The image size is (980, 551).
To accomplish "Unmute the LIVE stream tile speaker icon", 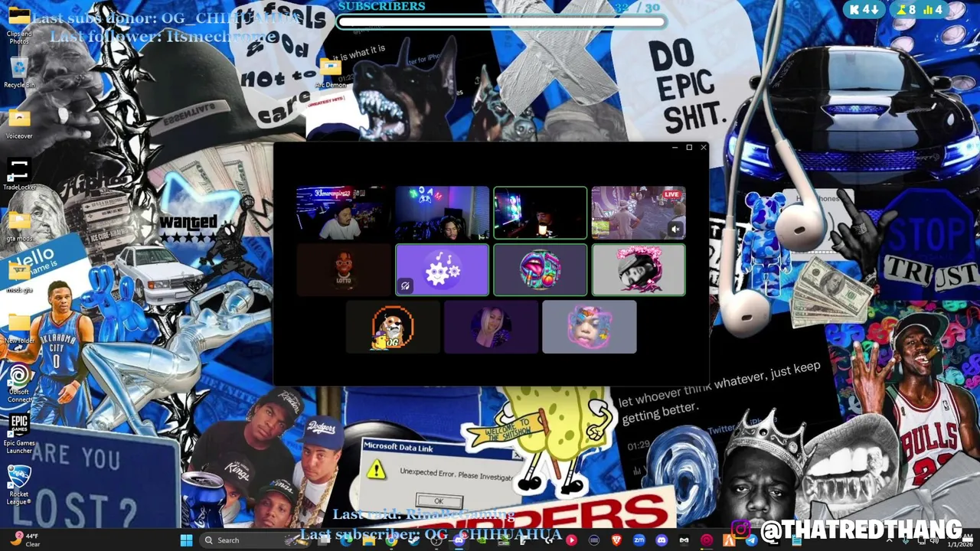I will pyautogui.click(x=675, y=229).
